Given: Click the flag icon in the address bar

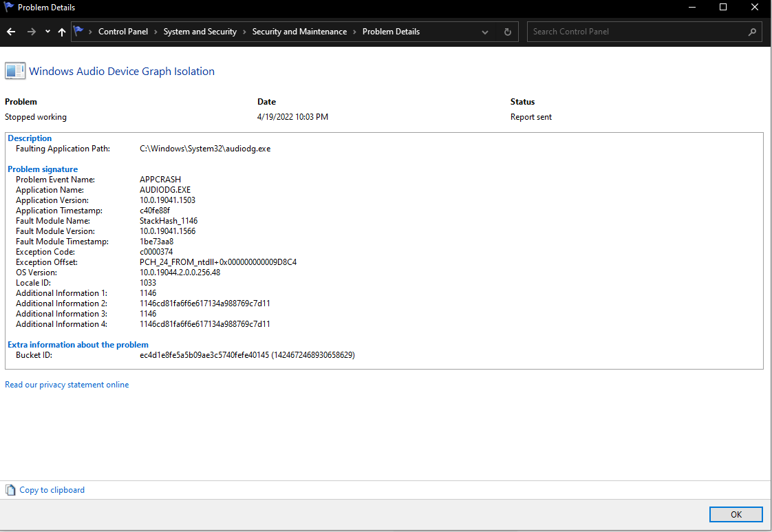Looking at the screenshot, I should coord(78,31).
